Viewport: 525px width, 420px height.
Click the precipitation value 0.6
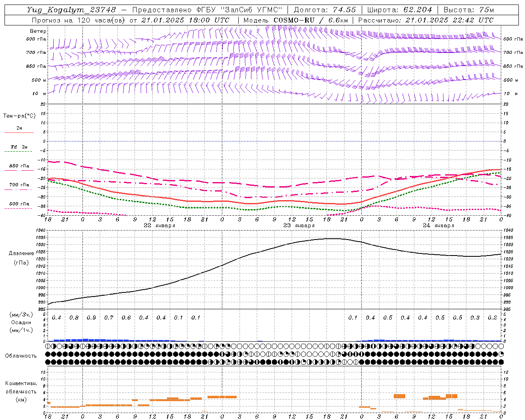point(126,318)
